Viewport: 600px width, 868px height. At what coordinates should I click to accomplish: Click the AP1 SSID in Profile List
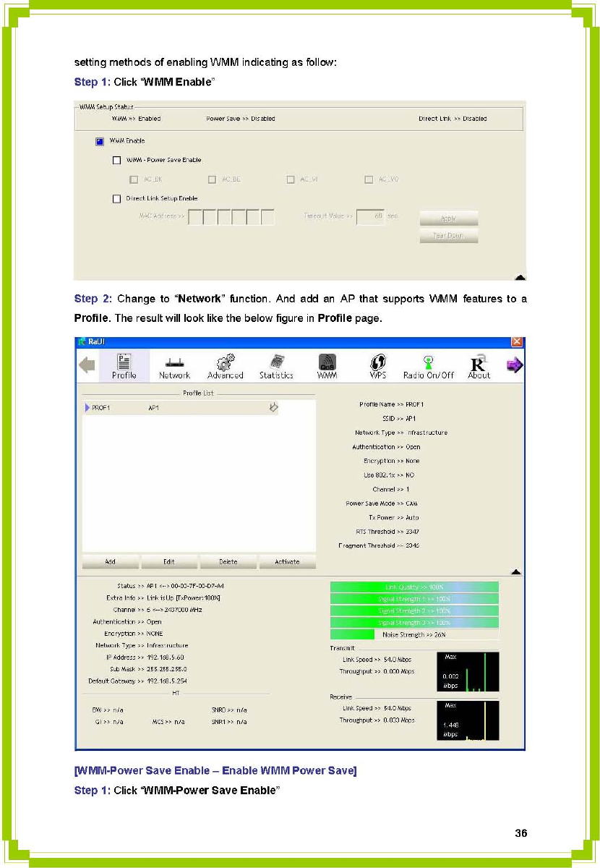click(x=153, y=408)
